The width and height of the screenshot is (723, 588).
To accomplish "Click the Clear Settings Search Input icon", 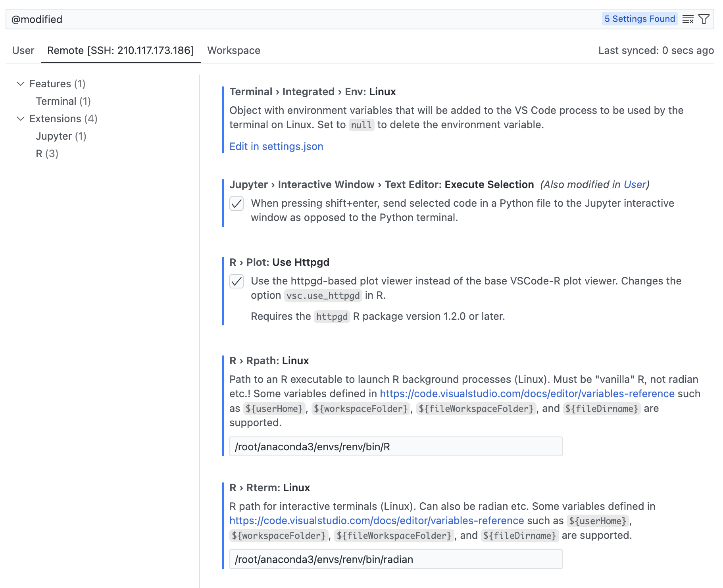I will (688, 19).
